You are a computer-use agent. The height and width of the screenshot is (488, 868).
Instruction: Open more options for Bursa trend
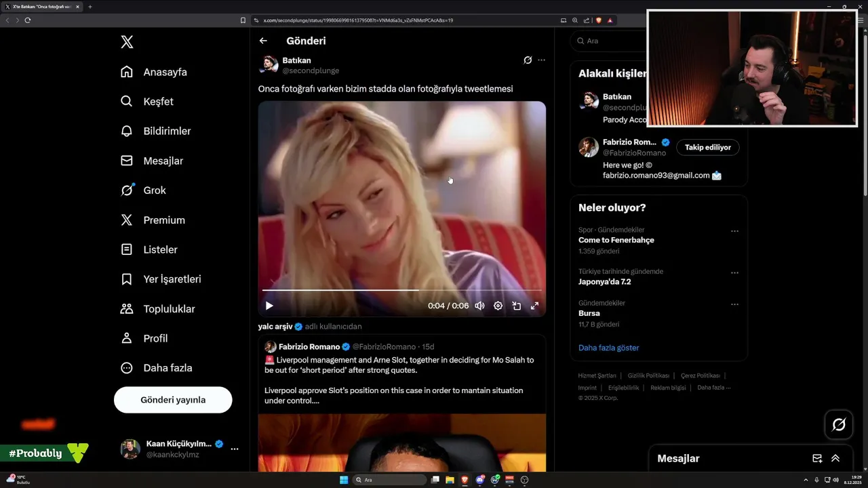734,304
